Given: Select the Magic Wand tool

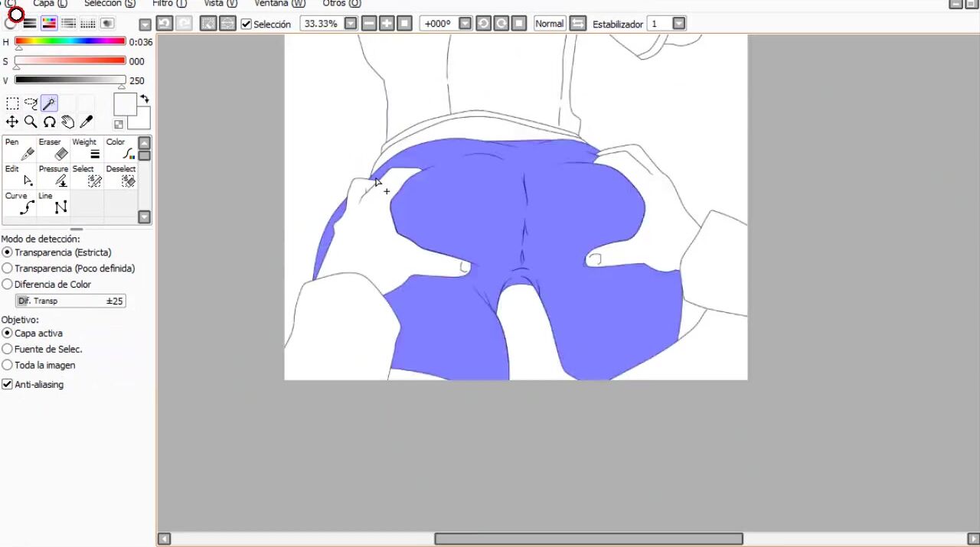Looking at the screenshot, I should pyautogui.click(x=49, y=103).
